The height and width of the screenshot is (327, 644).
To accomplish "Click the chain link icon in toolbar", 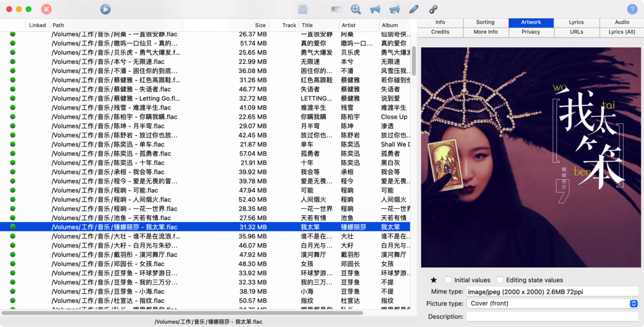I will 433,9.
